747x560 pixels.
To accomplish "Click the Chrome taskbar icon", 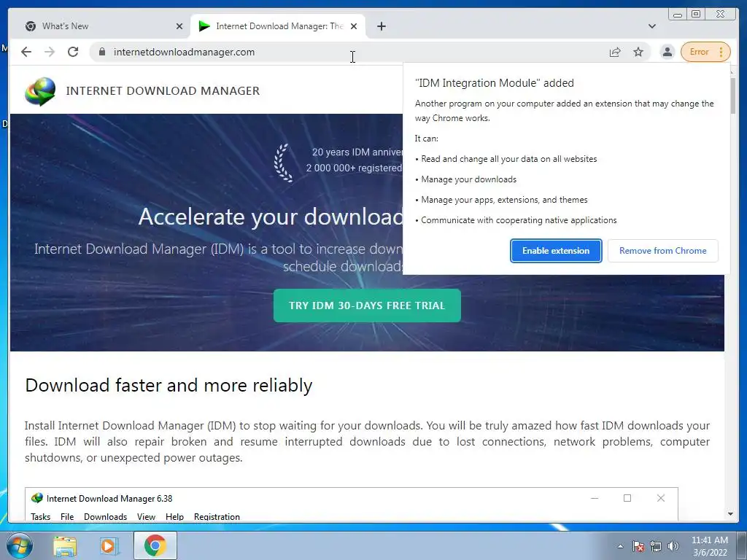I will 155,545.
